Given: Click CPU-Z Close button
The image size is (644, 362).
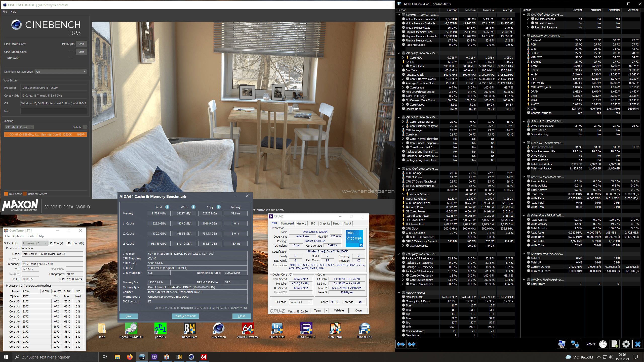Looking at the screenshot, I should (358, 310).
